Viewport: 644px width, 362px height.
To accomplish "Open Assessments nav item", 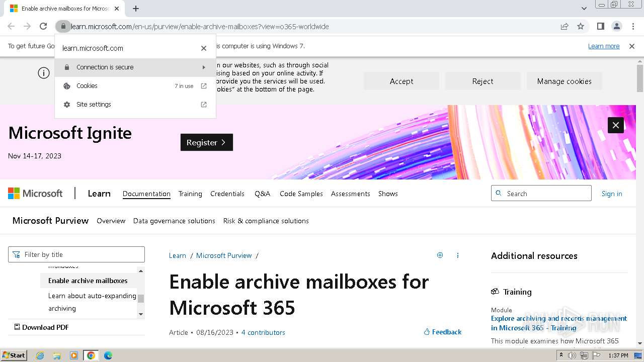I will click(351, 194).
